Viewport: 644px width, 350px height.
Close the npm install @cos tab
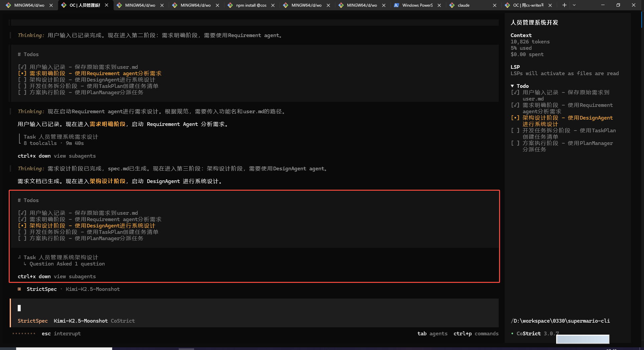(x=273, y=5)
